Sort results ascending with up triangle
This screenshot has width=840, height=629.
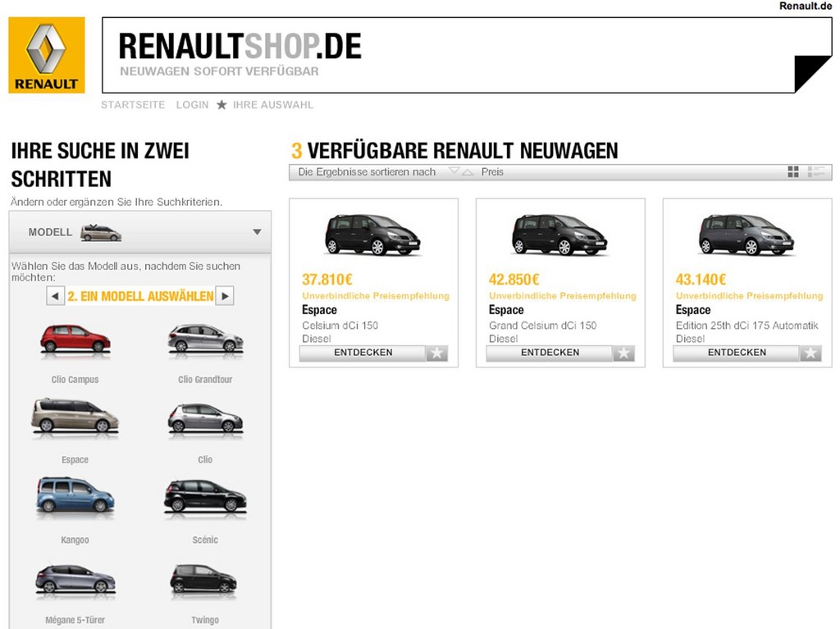click(468, 172)
